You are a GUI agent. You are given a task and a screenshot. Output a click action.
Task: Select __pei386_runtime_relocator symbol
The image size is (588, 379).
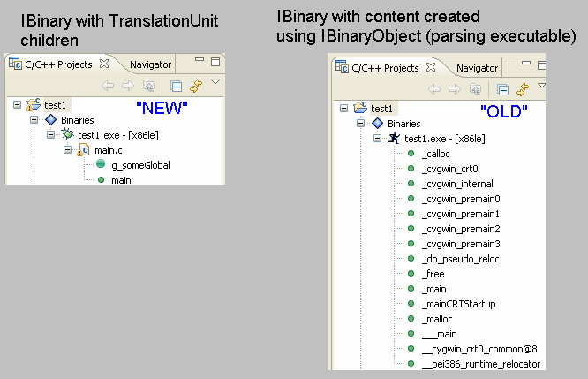481,364
